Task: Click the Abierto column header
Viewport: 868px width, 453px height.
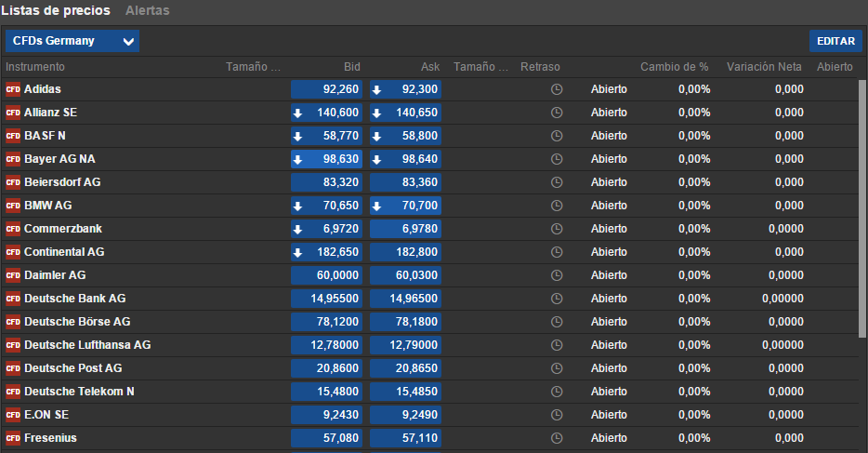Action: pos(835,67)
